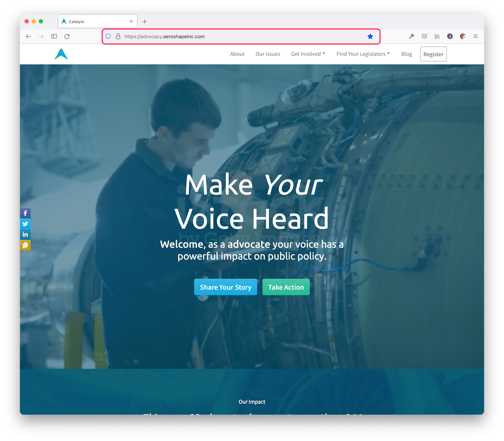Select the Catalyst browser tab
Image resolution: width=504 pixels, height=441 pixels.
coord(98,22)
